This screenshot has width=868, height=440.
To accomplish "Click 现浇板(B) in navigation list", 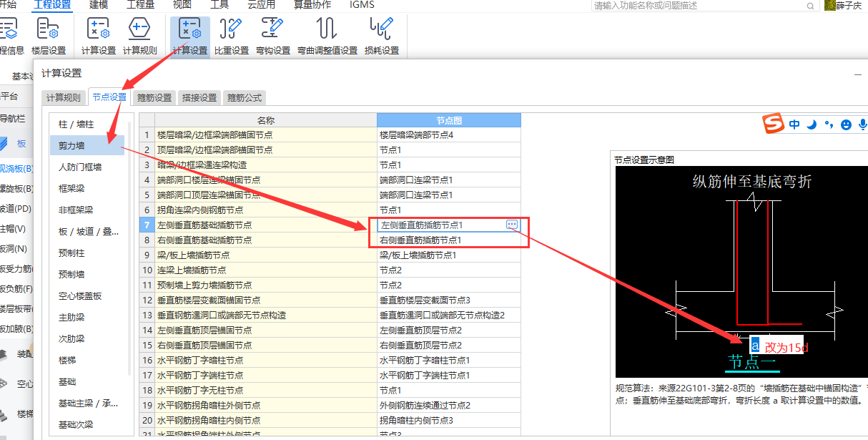I will click(16, 169).
